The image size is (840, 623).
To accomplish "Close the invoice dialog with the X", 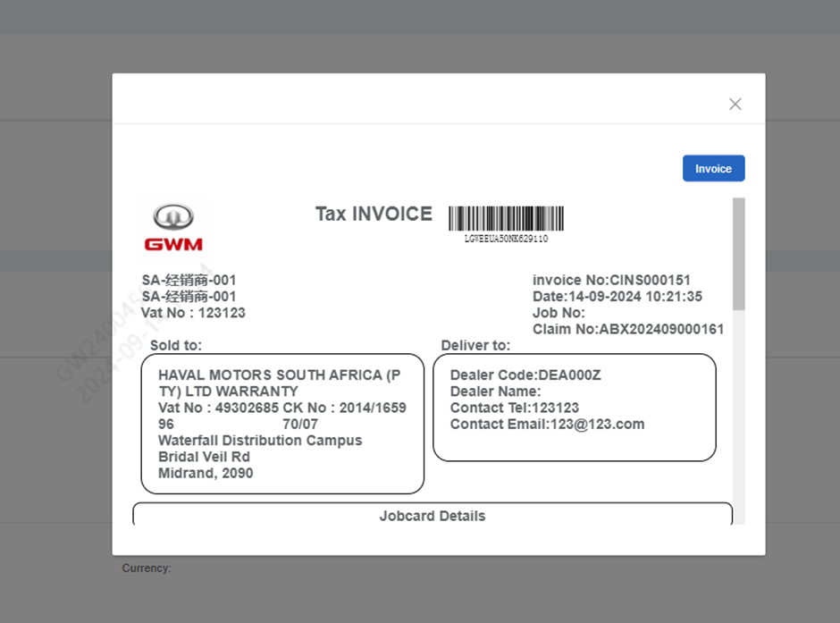I will tap(735, 104).
